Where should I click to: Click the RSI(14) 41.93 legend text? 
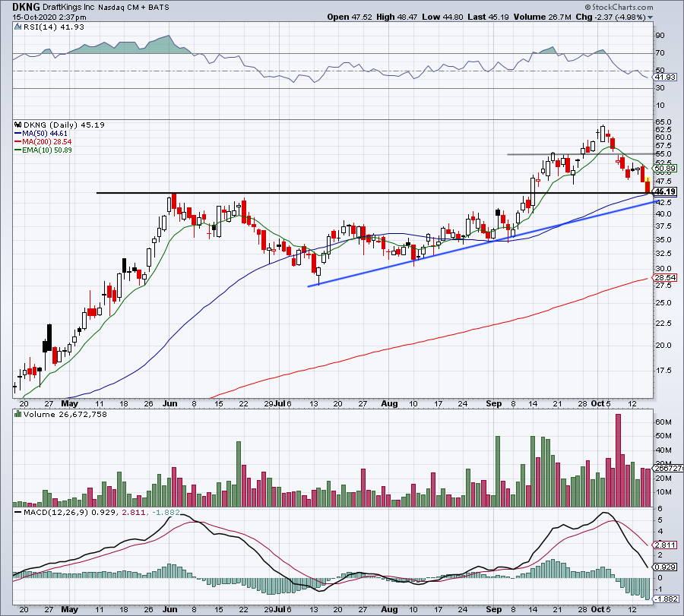54,27
